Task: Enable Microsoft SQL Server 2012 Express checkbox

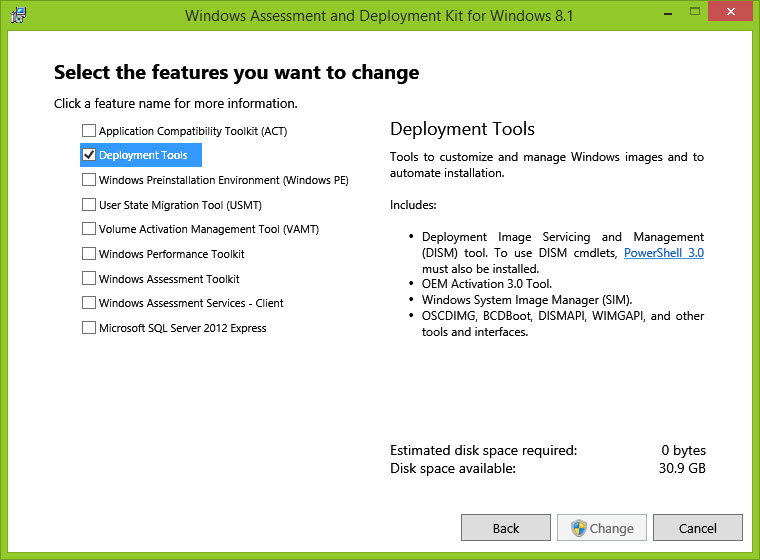Action: [x=89, y=328]
